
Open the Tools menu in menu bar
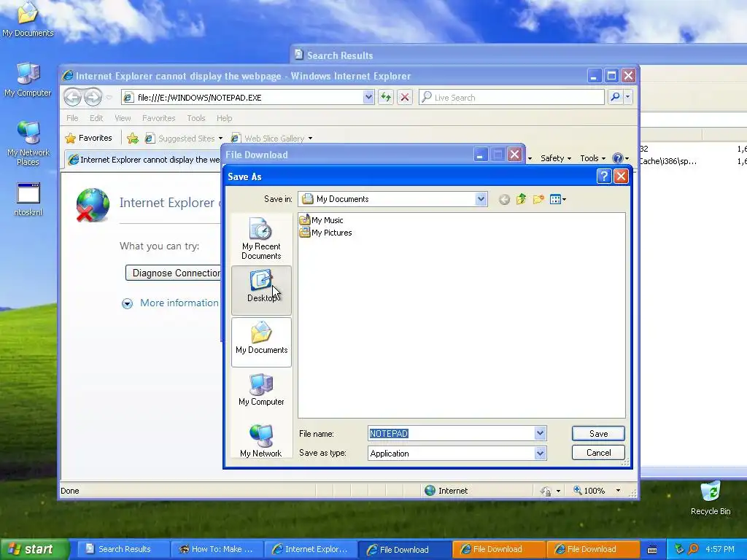(196, 118)
